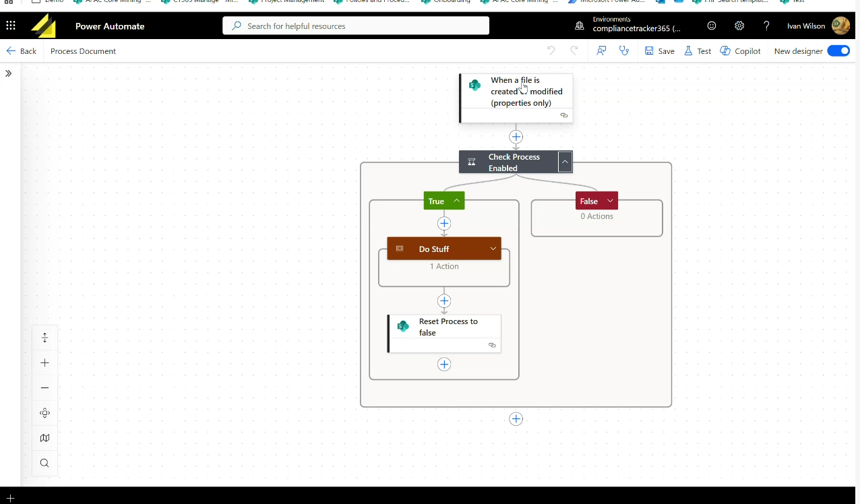The image size is (860, 504).
Task: Toggle the minimap icon
Action: (x=45, y=438)
